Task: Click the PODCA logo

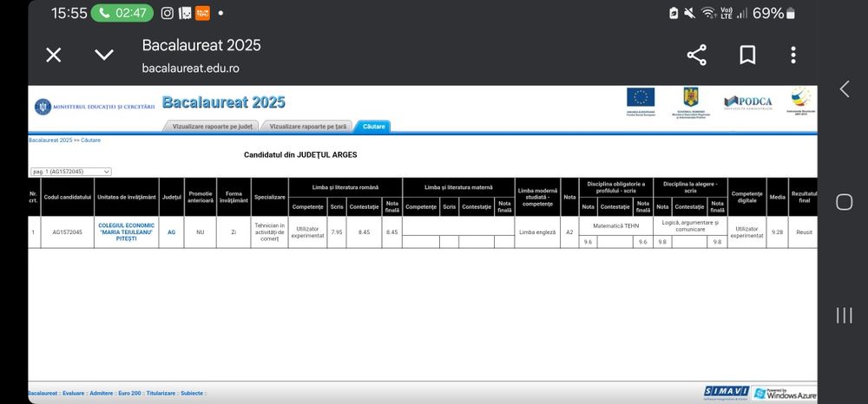Action: 748,103
